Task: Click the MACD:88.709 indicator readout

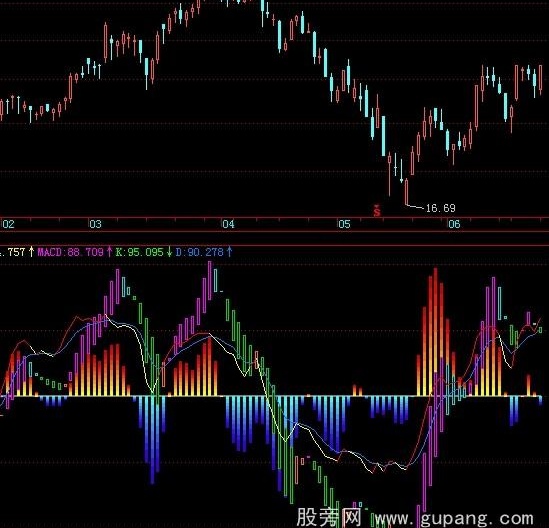Action: (x=70, y=252)
